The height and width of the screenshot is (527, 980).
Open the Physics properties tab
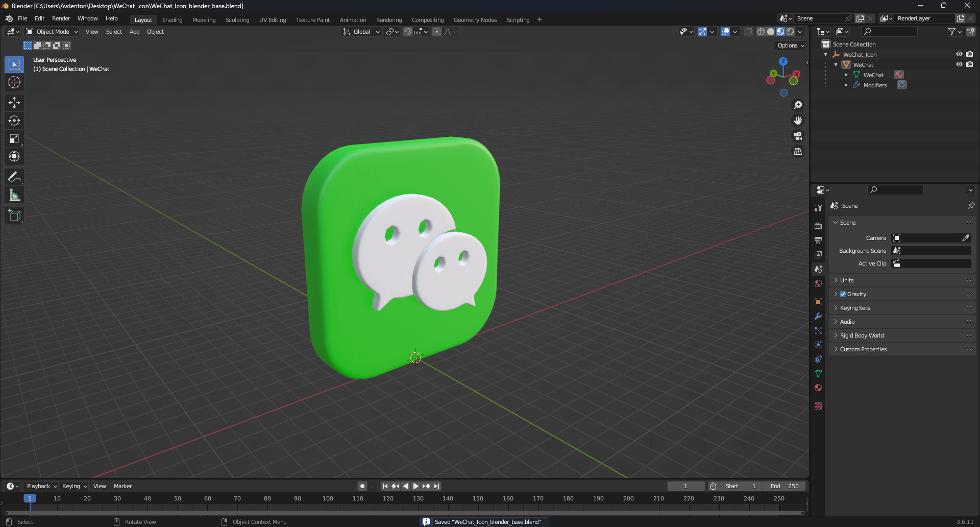[818, 345]
